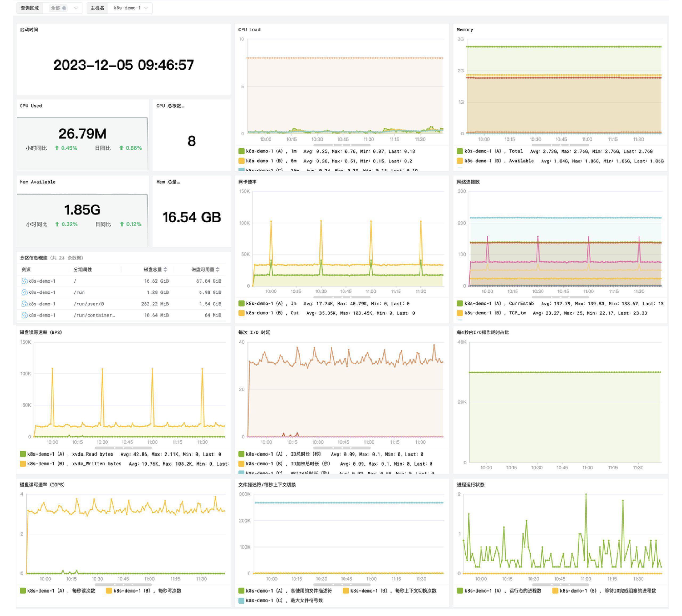Click host icon in the /run partition row
This screenshot has height=616, width=682.
tap(24, 292)
